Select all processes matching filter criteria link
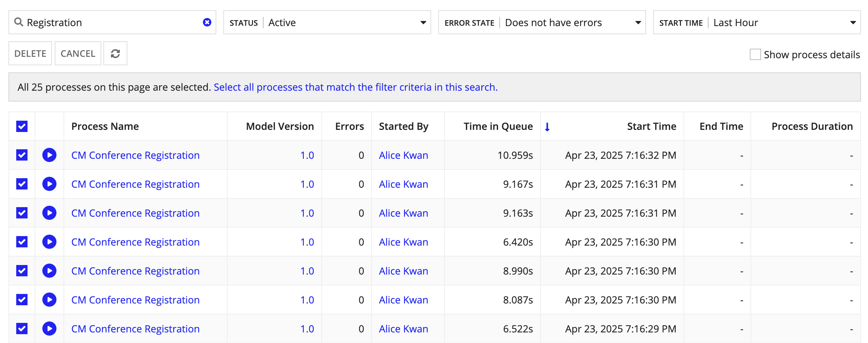 [356, 87]
